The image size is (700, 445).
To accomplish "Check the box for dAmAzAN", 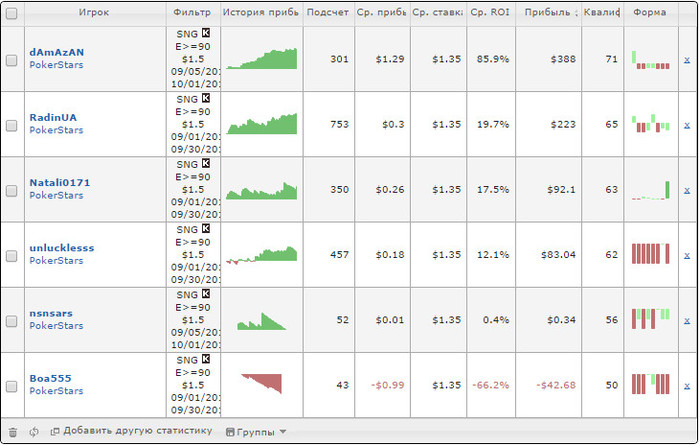I will point(12,60).
